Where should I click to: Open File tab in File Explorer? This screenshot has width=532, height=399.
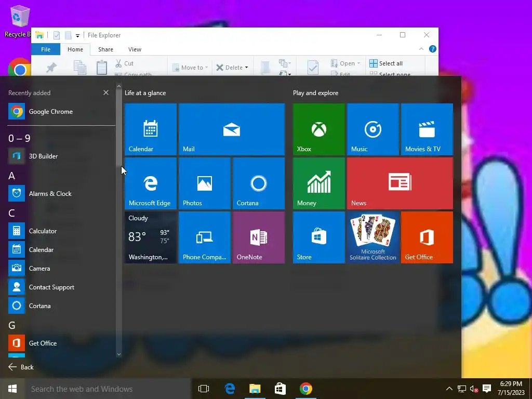click(46, 49)
